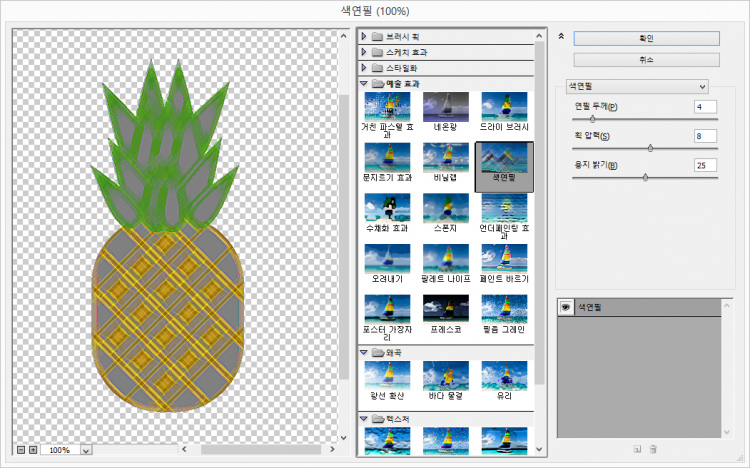Collapse filter thumbnails with double-chevron icon
The width and height of the screenshot is (750, 468).
tap(561, 36)
